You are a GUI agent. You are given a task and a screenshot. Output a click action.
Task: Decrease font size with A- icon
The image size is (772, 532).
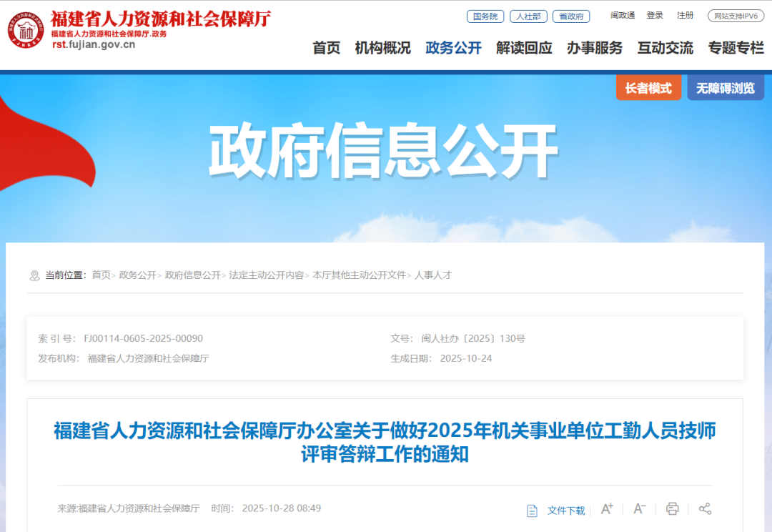point(640,509)
